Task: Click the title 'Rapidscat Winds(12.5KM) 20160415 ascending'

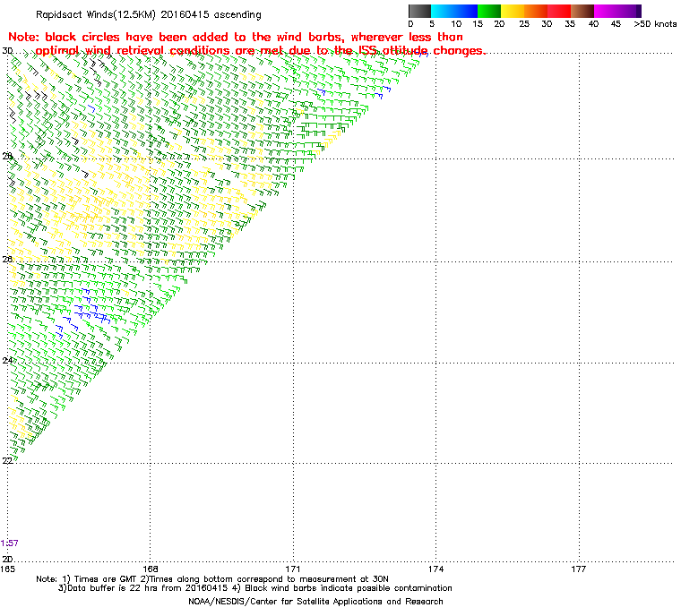Action: [x=149, y=14]
